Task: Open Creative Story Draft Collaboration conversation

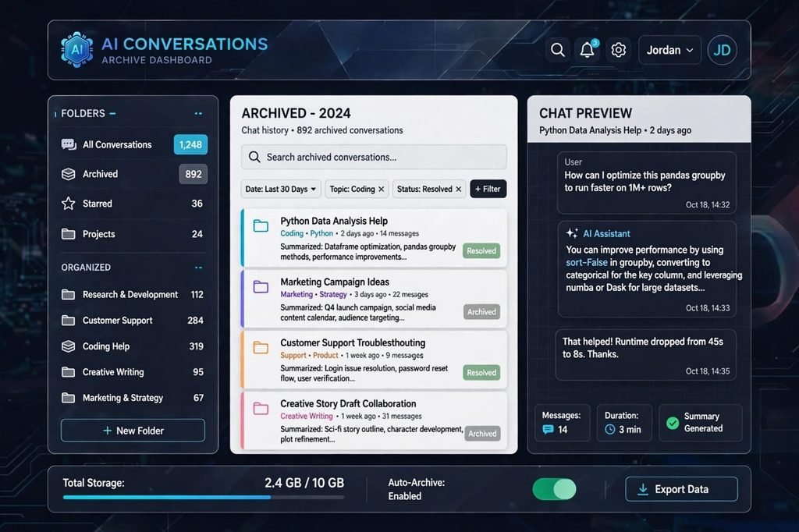Action: (x=374, y=420)
